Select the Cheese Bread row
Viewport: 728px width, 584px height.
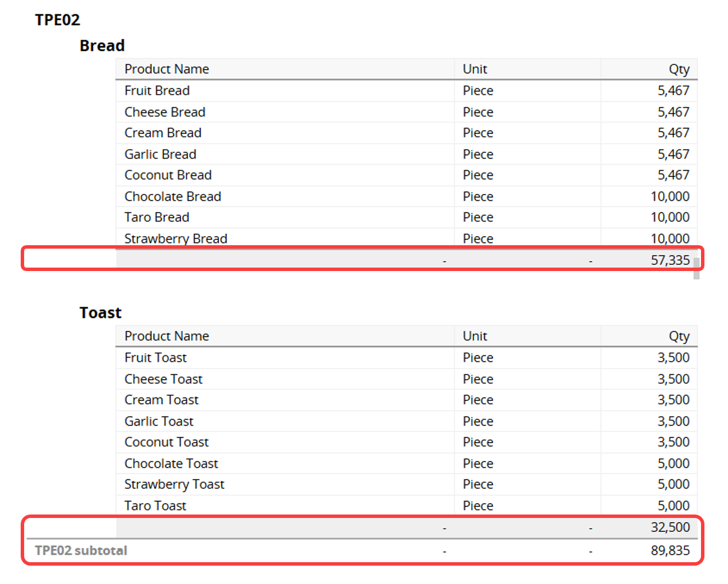click(406, 112)
